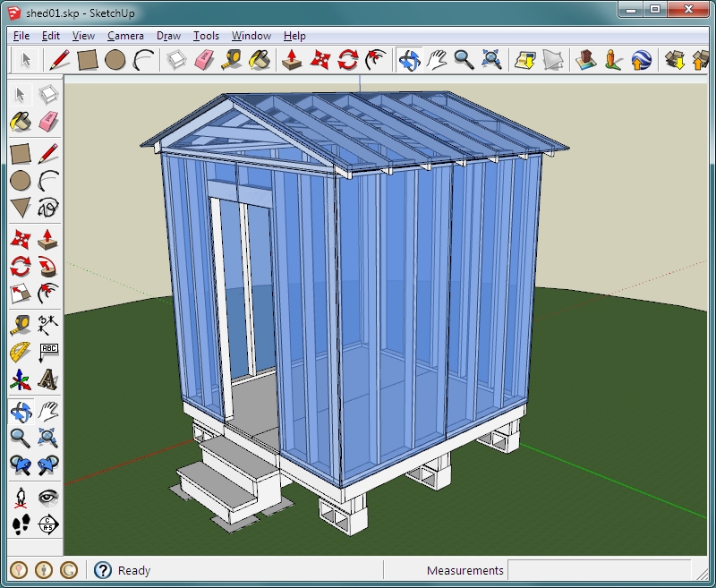Click Make Component in the left toolset
Screen dimensions: 716x588
click(x=48, y=95)
